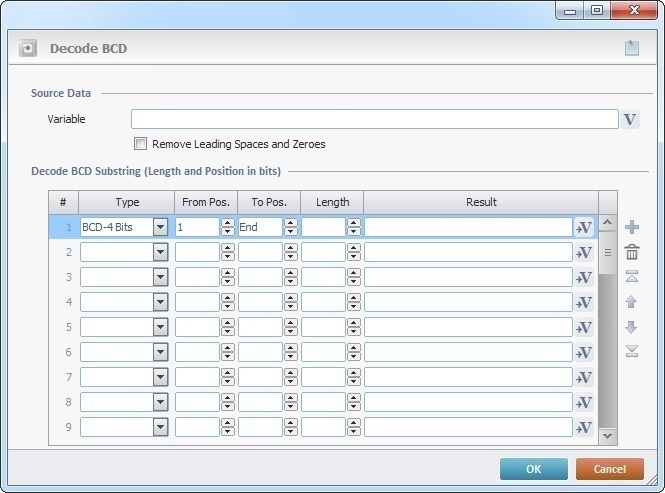Click the move-to-bottom arrow icon

[x=631, y=351]
